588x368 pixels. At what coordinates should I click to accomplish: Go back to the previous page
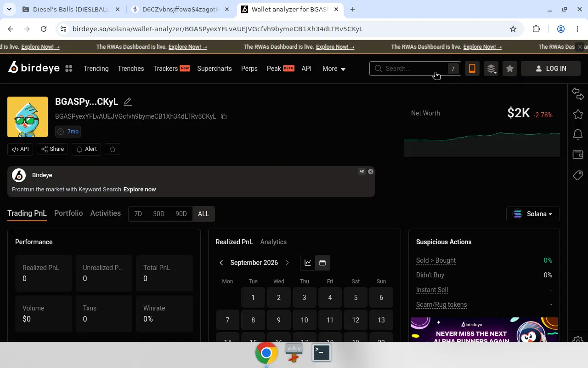click(x=11, y=29)
